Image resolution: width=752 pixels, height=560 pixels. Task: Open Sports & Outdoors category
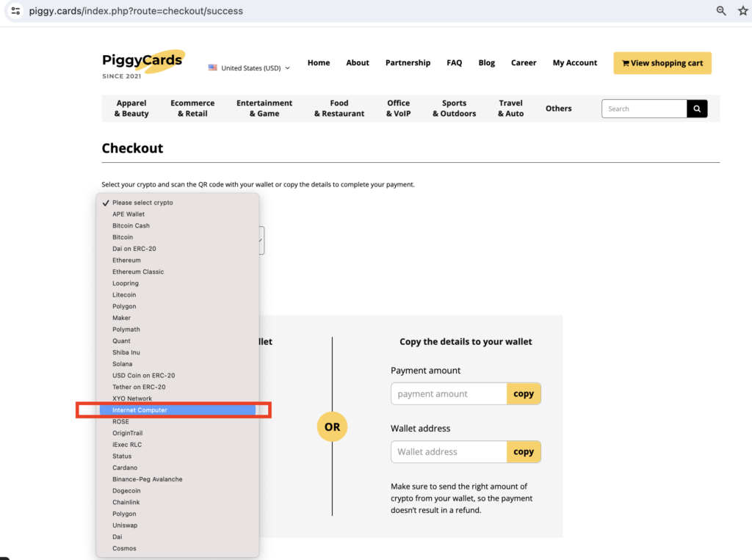454,109
